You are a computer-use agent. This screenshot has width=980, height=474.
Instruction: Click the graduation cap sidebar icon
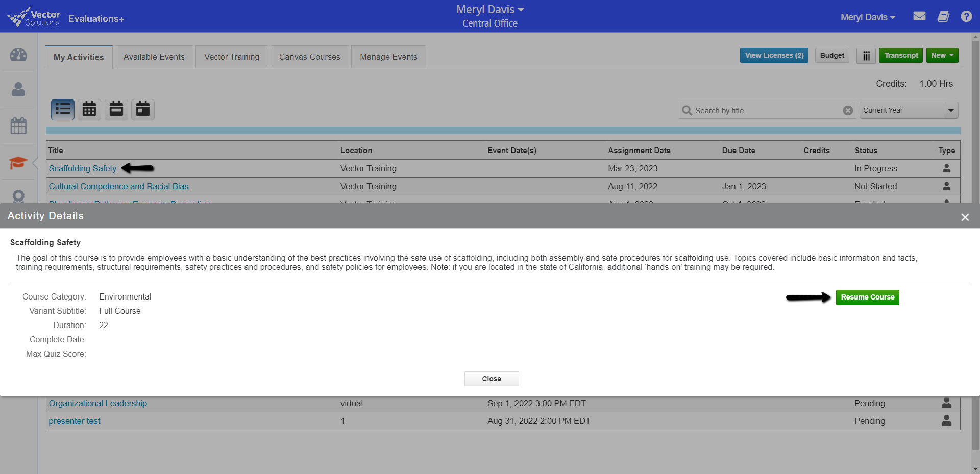(18, 163)
